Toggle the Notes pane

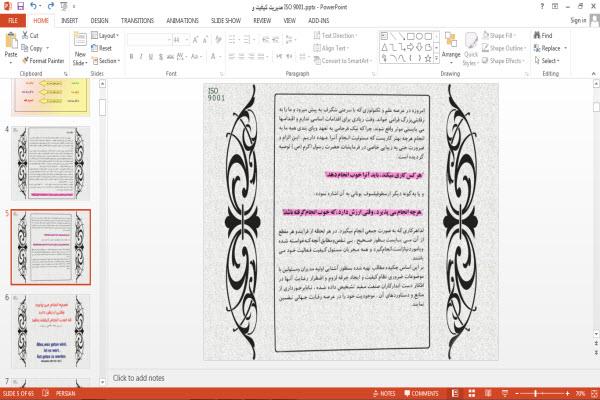click(x=384, y=393)
